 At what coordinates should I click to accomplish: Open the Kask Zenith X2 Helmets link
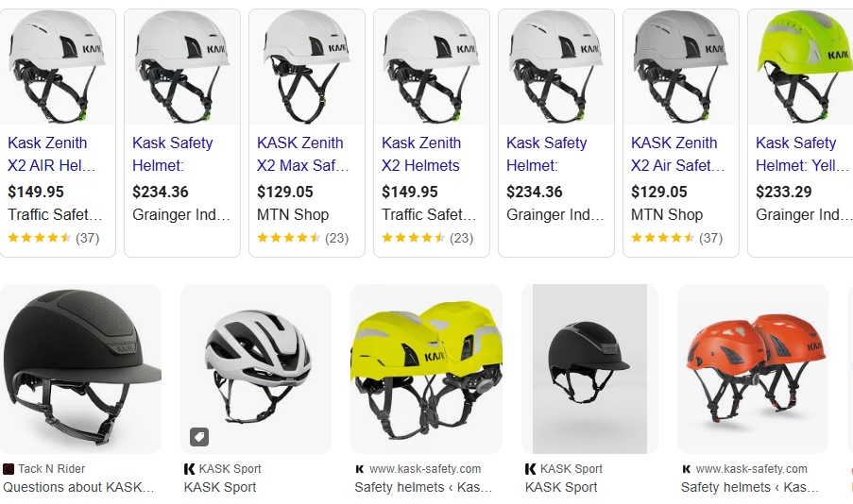tap(422, 154)
